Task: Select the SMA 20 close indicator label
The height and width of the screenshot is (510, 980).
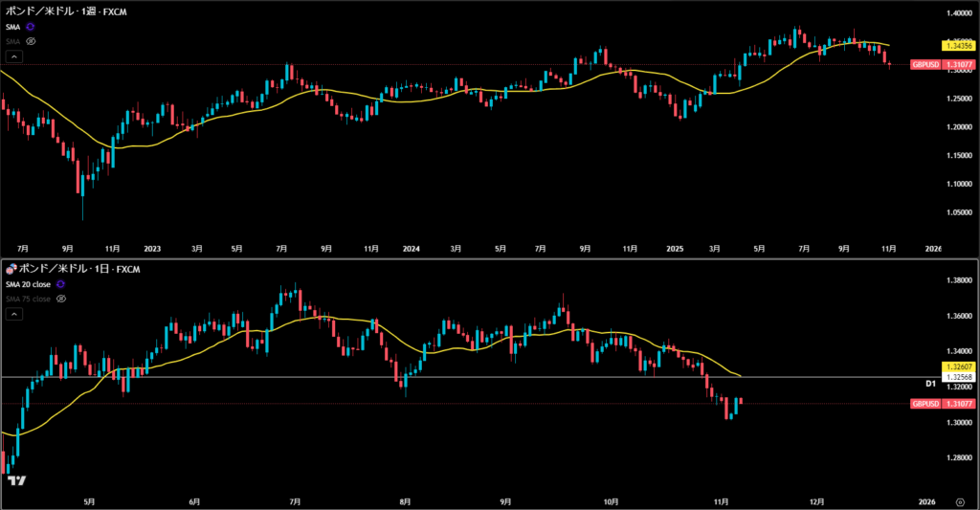Action: point(29,284)
